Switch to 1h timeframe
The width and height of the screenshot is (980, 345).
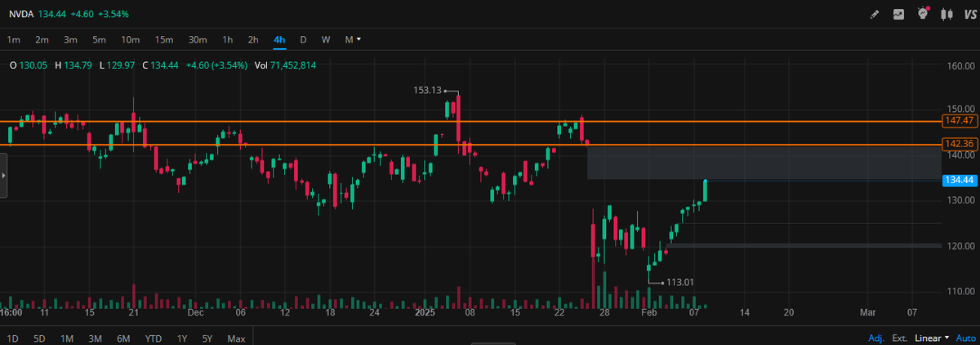click(228, 39)
